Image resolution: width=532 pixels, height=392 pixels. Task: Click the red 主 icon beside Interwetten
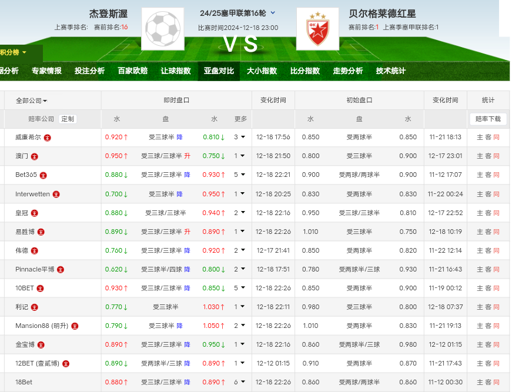tap(56, 195)
